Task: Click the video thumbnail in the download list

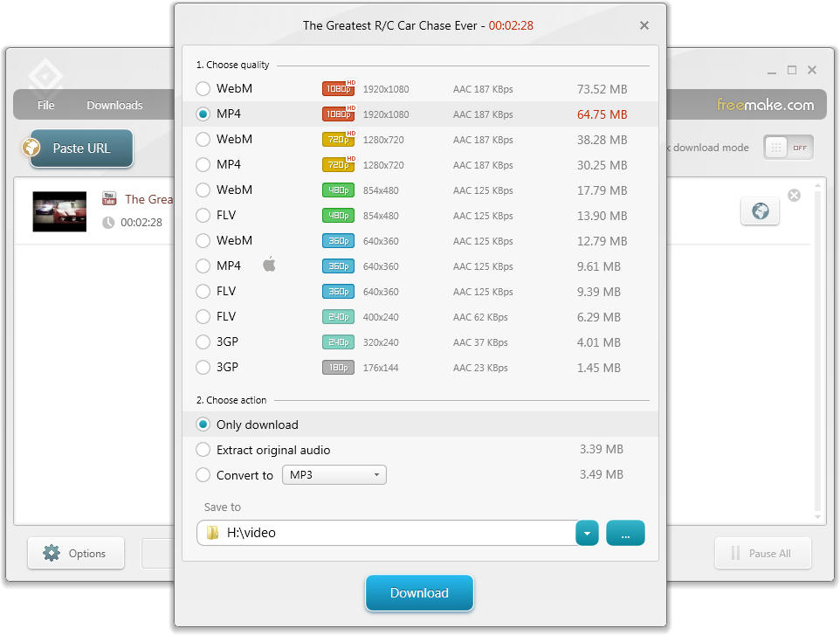Action: pyautogui.click(x=59, y=211)
